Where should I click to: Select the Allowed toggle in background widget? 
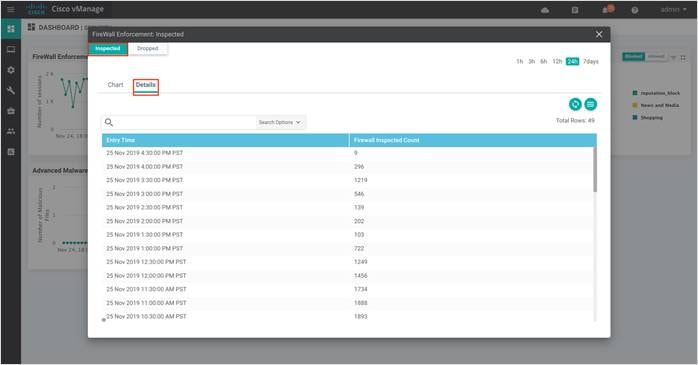click(656, 57)
